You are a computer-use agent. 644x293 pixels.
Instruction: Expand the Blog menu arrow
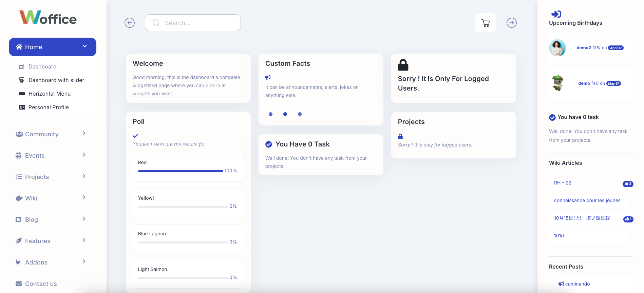pos(84,219)
